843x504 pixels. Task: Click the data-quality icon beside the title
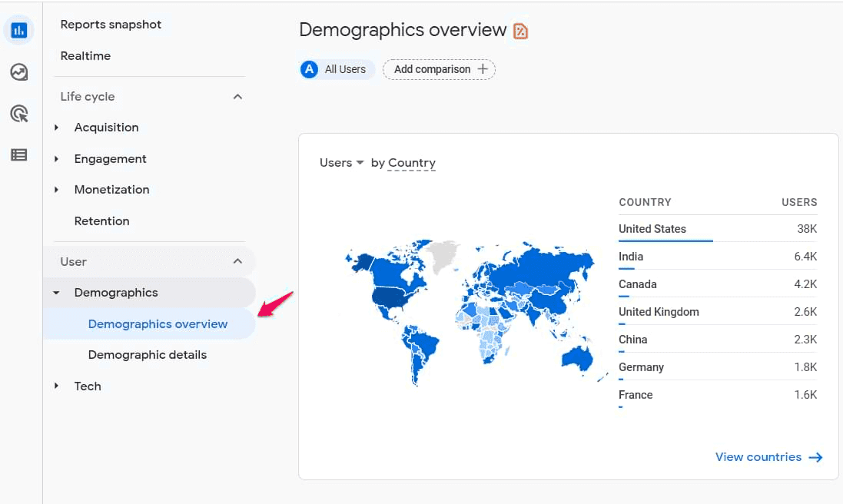(x=520, y=30)
